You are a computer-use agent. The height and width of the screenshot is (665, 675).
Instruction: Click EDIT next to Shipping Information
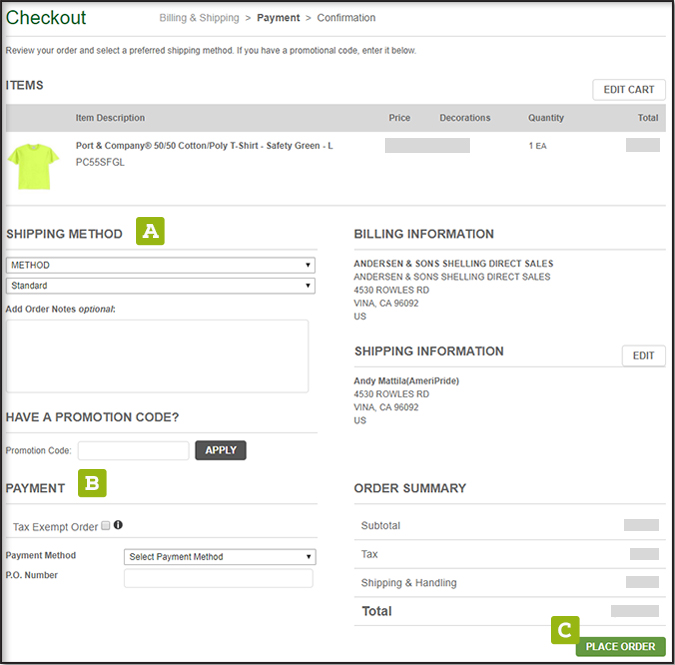click(x=643, y=356)
